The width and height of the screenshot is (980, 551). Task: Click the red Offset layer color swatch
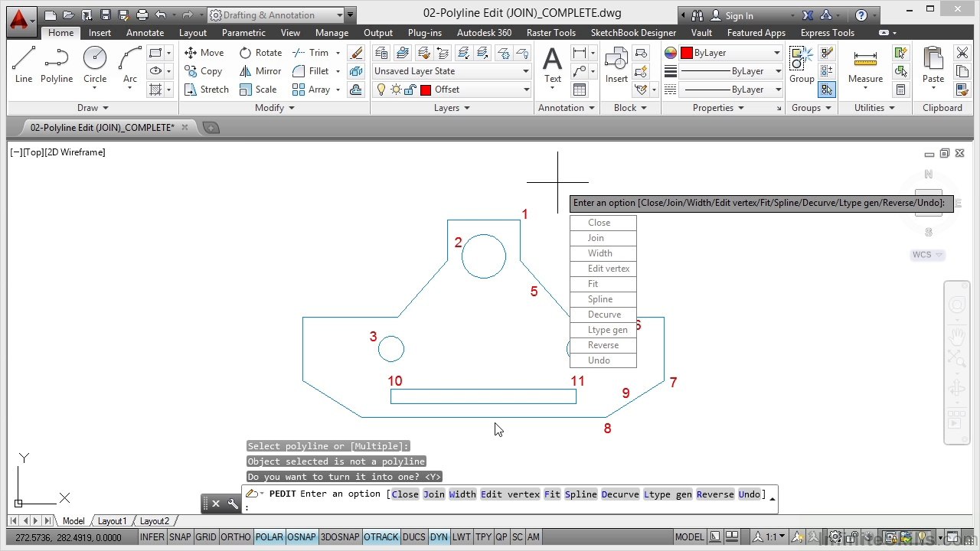[426, 90]
